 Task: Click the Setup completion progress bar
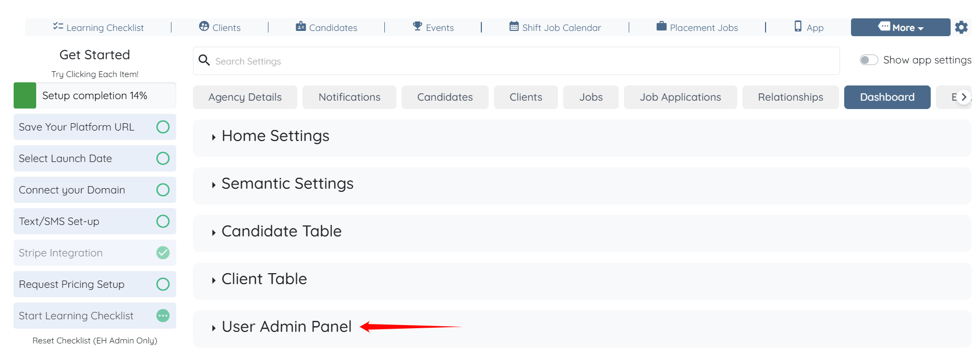point(95,95)
